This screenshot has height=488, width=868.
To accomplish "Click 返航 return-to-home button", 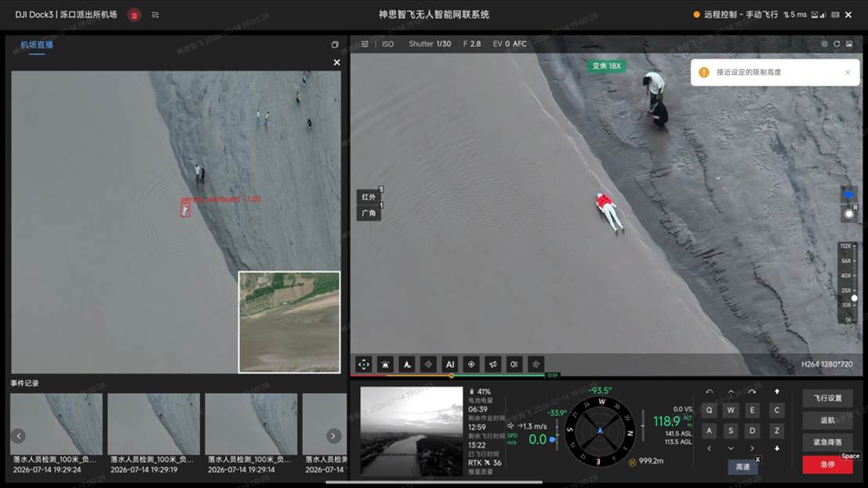I will (827, 421).
